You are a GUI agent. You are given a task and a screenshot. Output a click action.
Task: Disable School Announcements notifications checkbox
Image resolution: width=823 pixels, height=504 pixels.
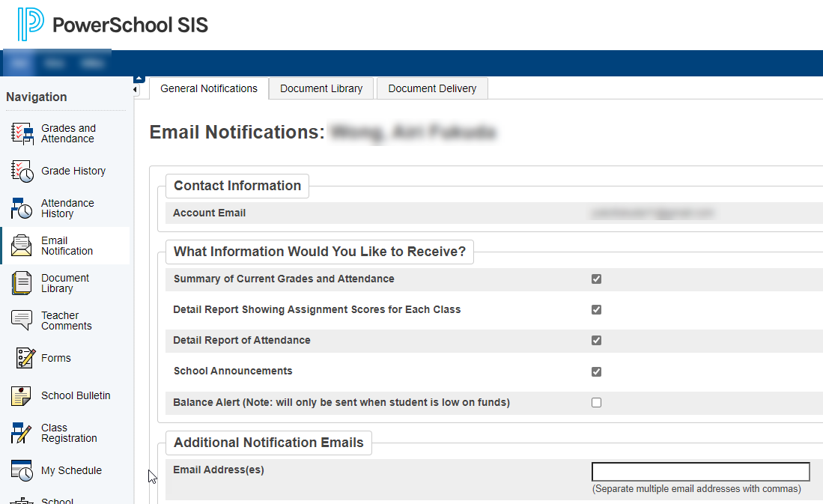tap(596, 371)
